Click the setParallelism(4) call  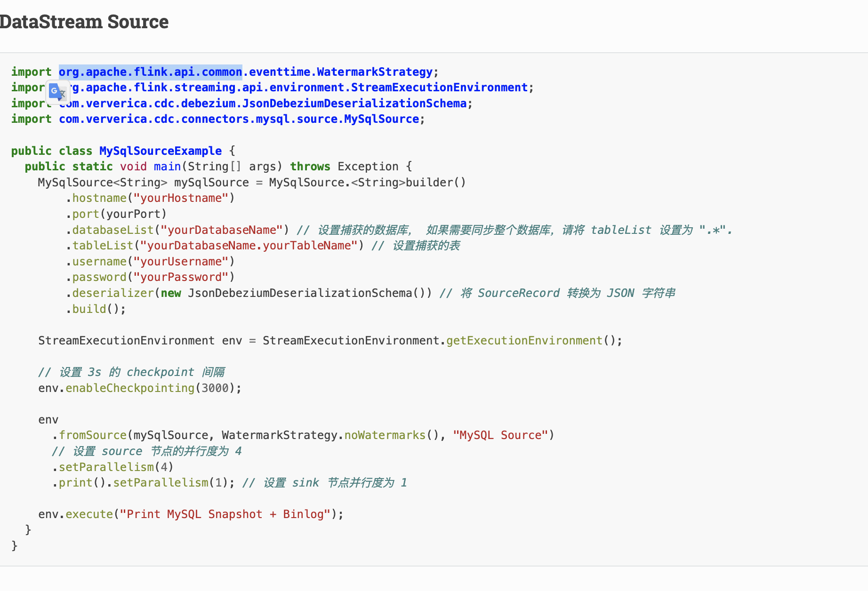[113, 467]
